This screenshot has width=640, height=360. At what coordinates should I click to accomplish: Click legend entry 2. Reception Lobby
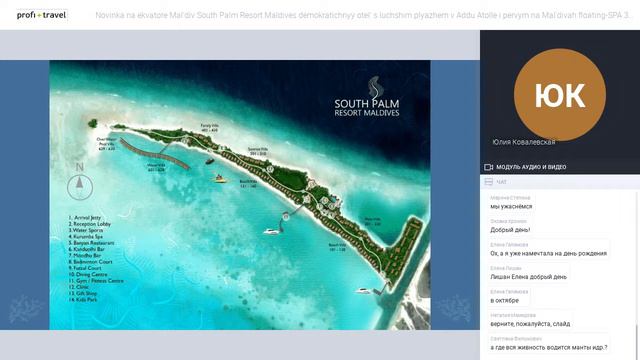90,224
